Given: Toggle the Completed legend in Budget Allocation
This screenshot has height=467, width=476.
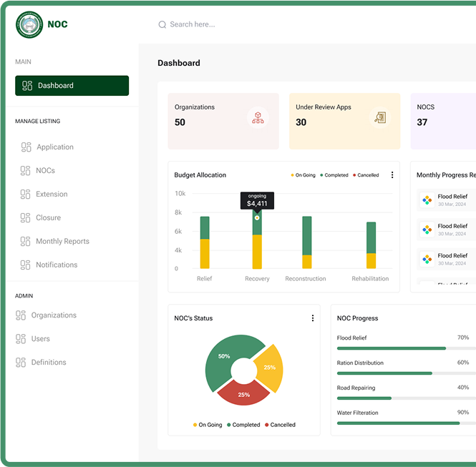Looking at the screenshot, I should 334,175.
